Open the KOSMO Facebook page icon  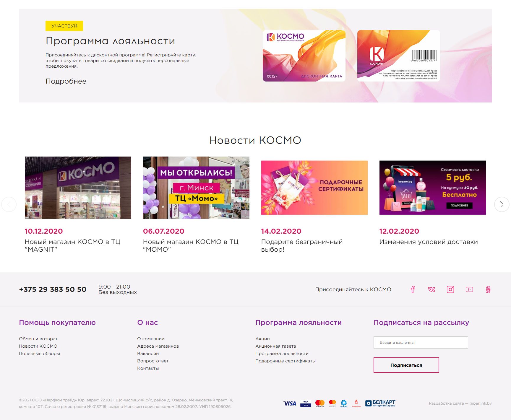(x=413, y=289)
